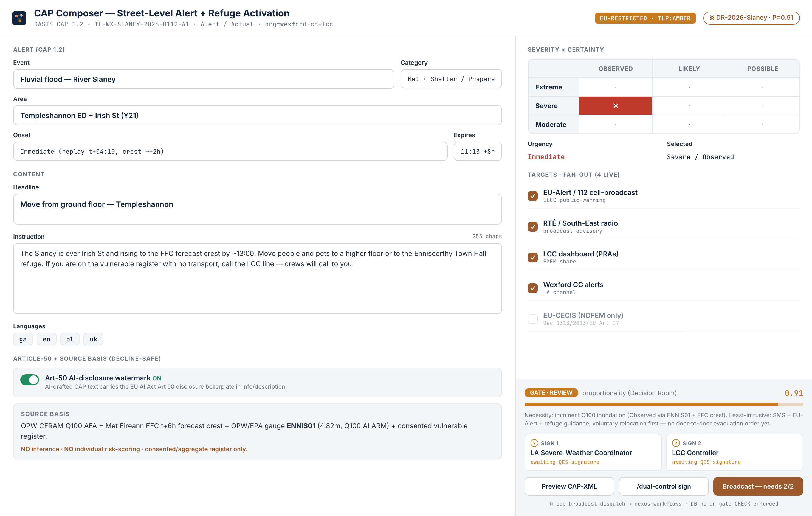Select the Extreme / Likely matrix cell
The width and height of the screenshot is (812, 516).
(689, 87)
